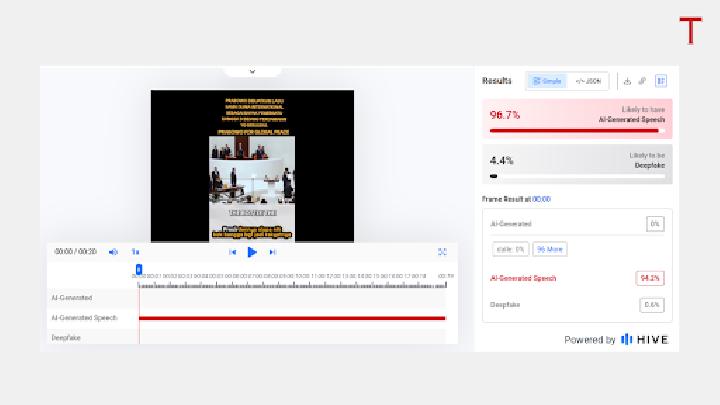Click the video preview thumbnail

click(x=252, y=165)
